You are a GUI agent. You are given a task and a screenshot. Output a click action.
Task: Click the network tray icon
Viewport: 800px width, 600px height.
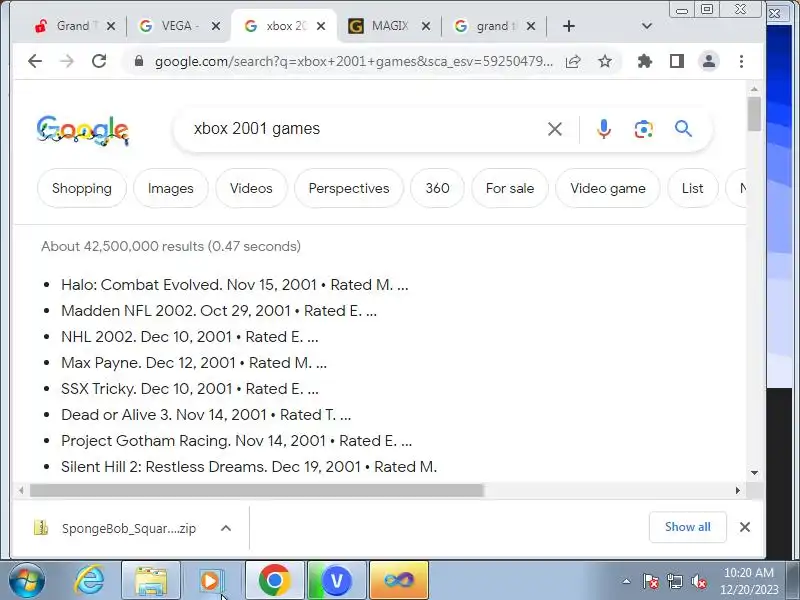[x=674, y=581]
